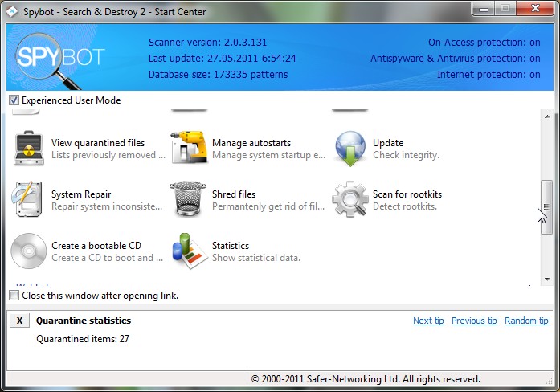
Task: Go to the Next tip
Action: click(x=428, y=321)
